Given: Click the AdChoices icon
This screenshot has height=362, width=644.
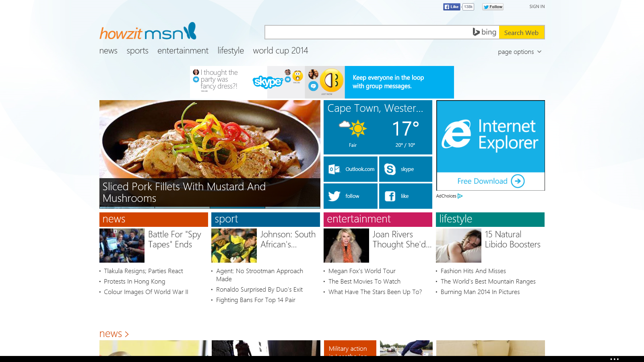Looking at the screenshot, I should [x=460, y=196].
